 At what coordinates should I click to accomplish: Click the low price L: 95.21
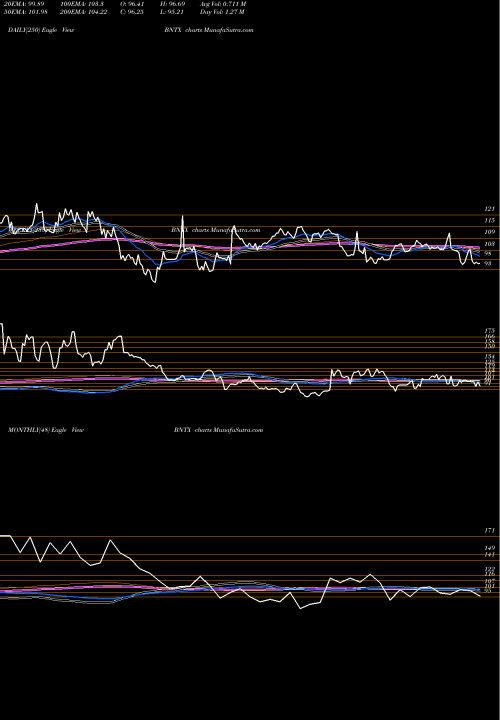pos(172,12)
